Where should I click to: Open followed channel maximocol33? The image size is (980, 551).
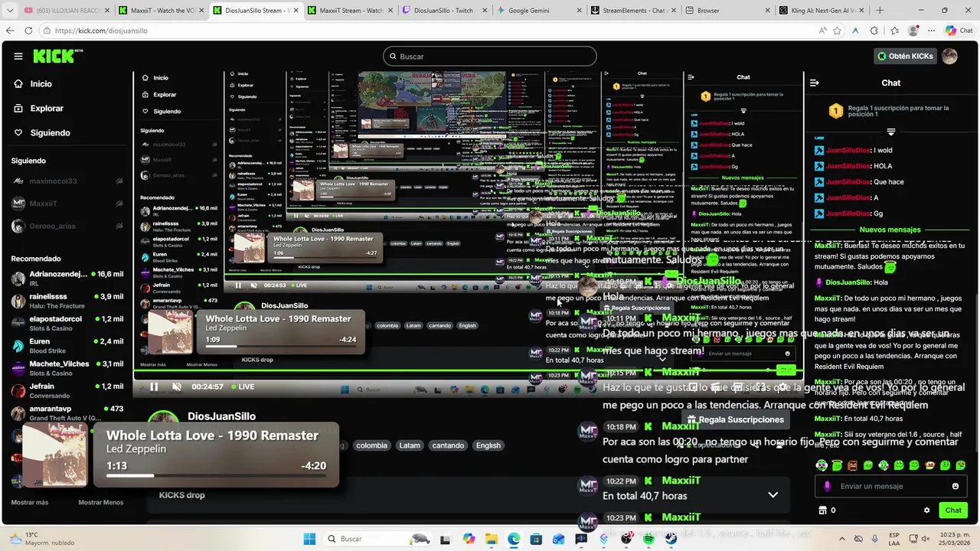click(x=67, y=181)
